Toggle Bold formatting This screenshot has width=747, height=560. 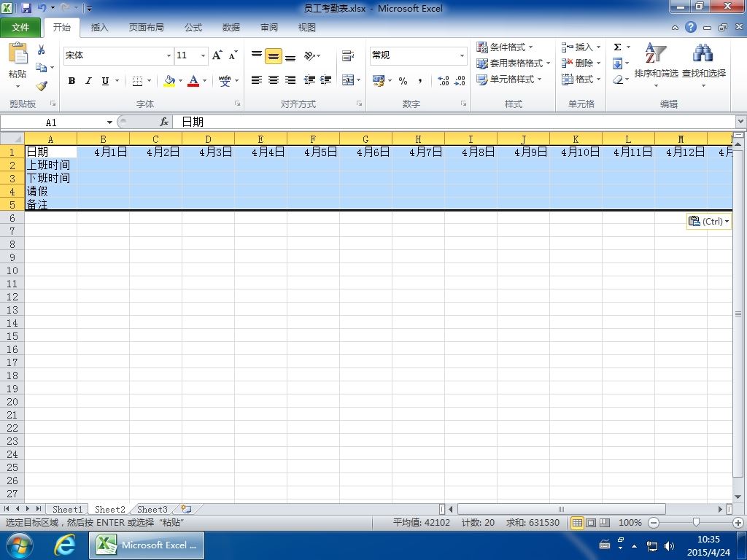click(71, 81)
